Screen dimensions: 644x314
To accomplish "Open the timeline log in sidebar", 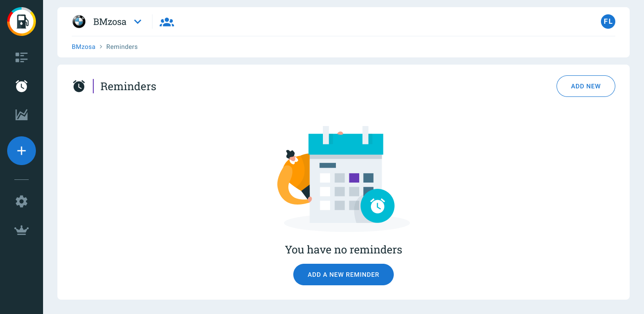I will click(x=22, y=57).
